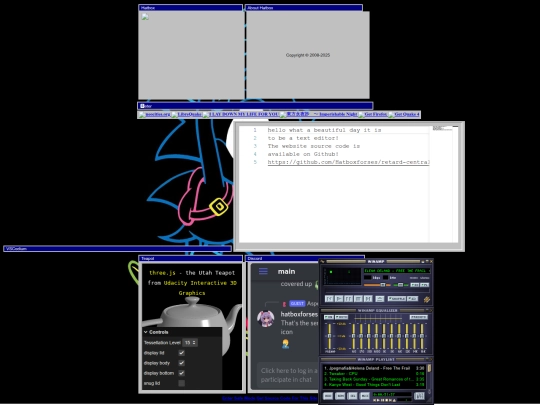Click Winamp playlist scrollbar handle
The height and width of the screenshot is (405, 540).
[429, 368]
